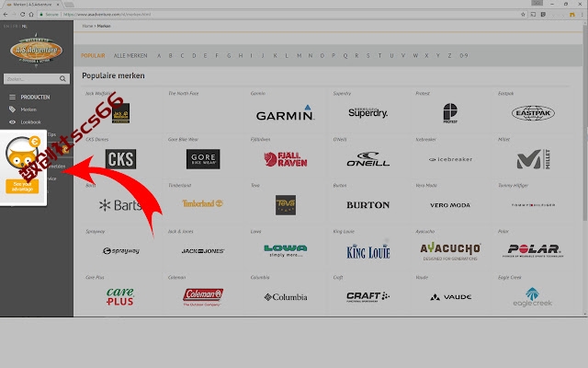Open the Burton brand logo

367,205
